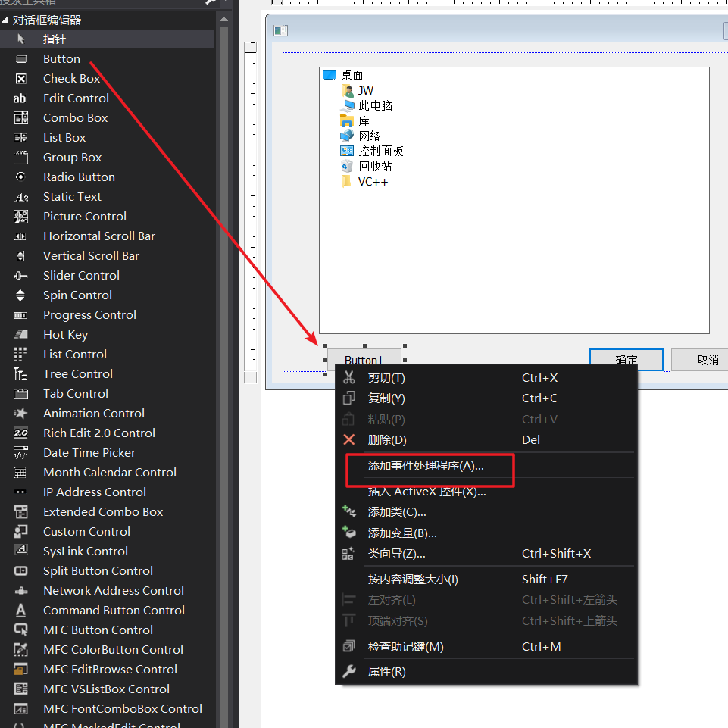Select the Button1 control on the dialog

click(364, 358)
